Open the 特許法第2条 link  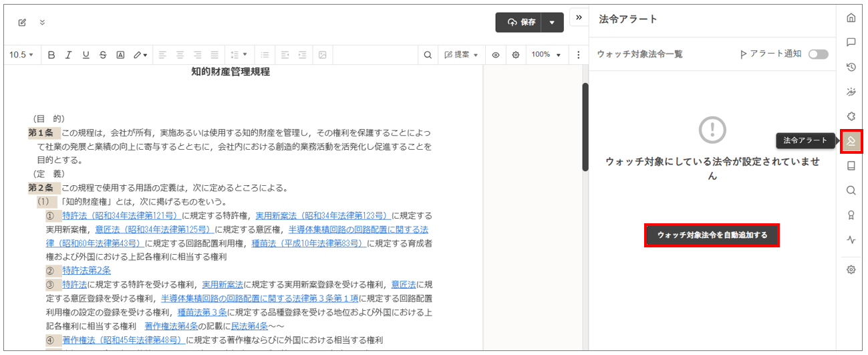tap(87, 270)
